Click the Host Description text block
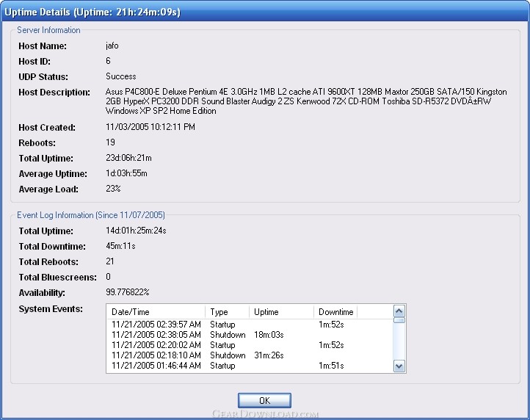Screen dimensions: 530x420 (x=306, y=101)
